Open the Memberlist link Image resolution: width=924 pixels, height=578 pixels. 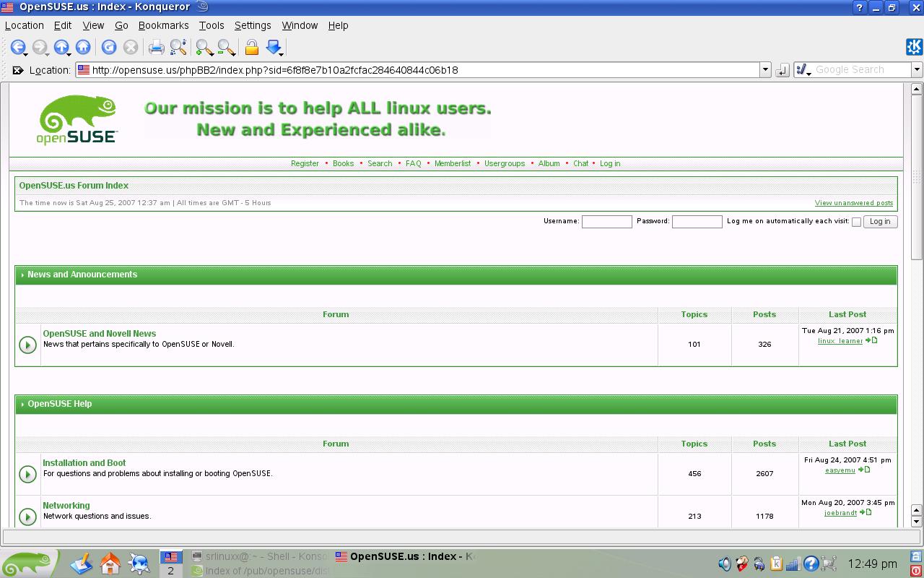pos(453,163)
